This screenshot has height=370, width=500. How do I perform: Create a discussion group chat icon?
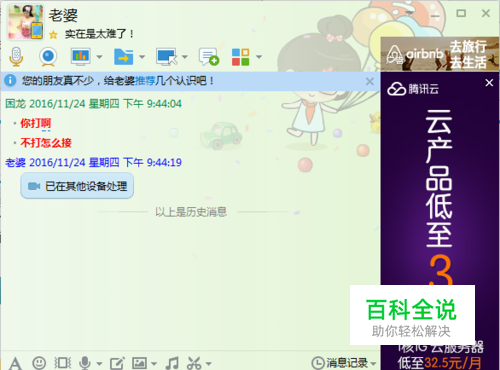pyautogui.click(x=209, y=56)
